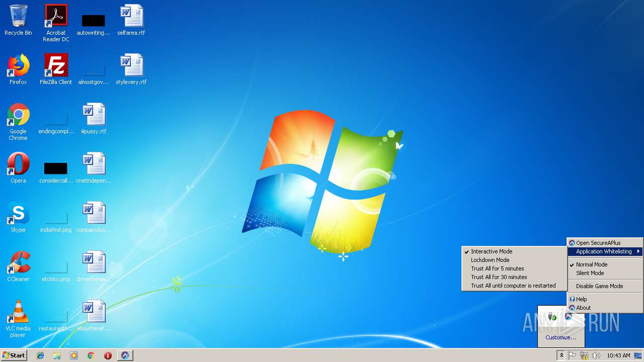Open Action Center flag icon

572,355
